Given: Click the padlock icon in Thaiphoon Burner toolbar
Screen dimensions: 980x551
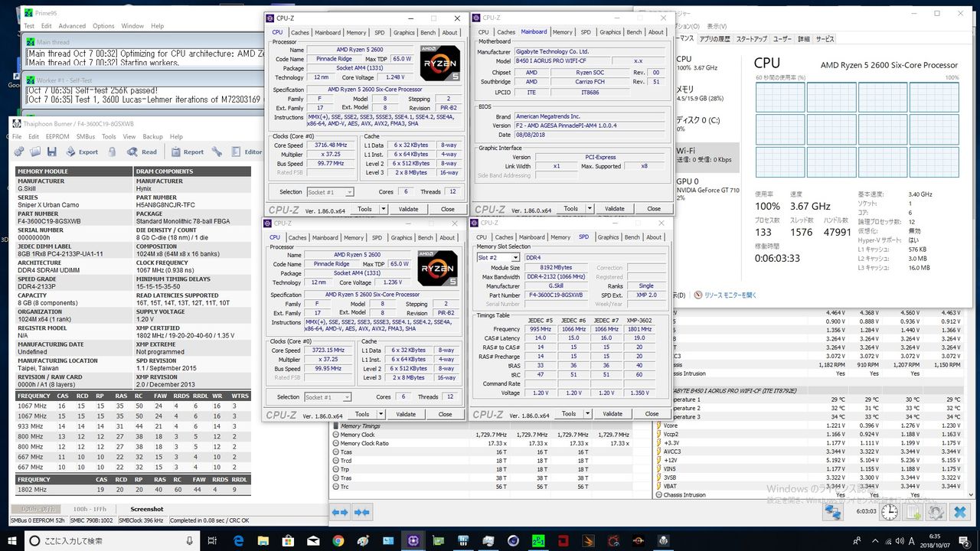Looking at the screenshot, I should (112, 152).
